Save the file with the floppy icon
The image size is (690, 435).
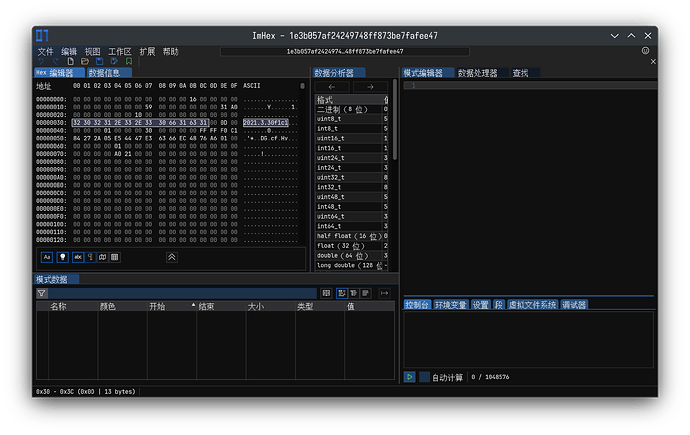click(x=99, y=62)
